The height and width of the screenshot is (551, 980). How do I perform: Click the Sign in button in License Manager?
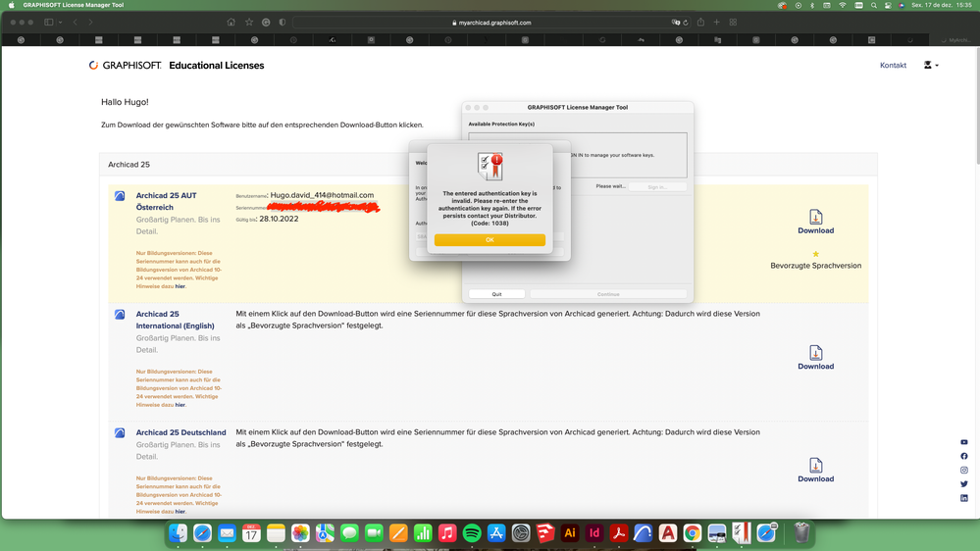point(657,187)
